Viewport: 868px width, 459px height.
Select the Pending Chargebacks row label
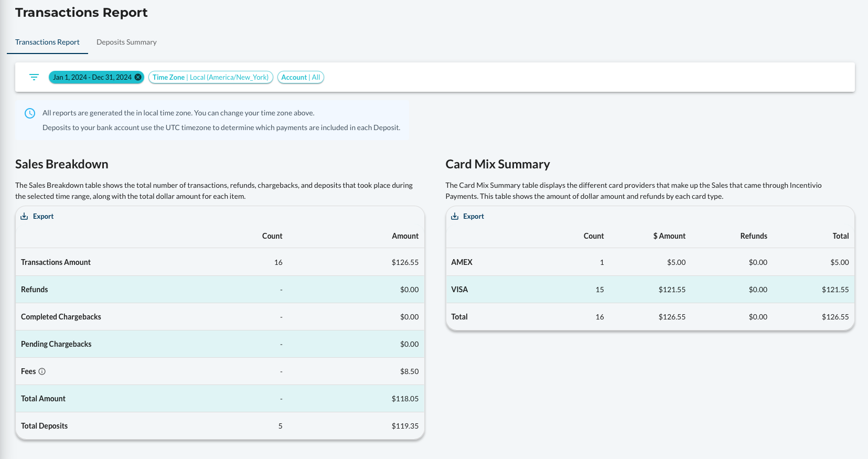(56, 344)
